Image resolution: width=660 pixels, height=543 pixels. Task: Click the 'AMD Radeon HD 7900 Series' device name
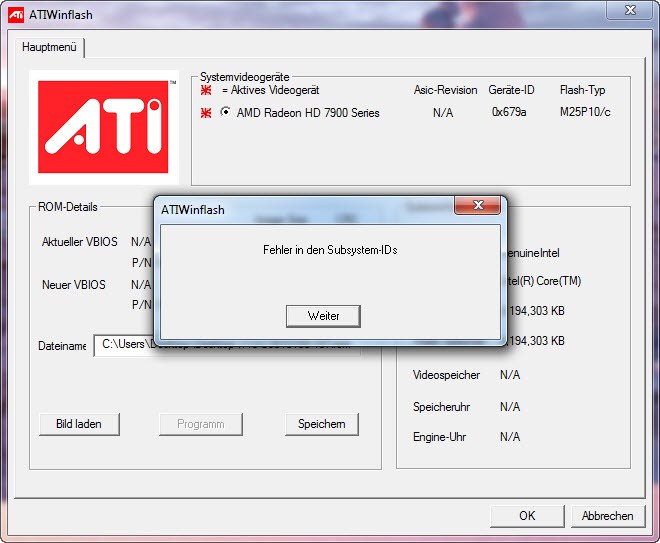coord(308,113)
